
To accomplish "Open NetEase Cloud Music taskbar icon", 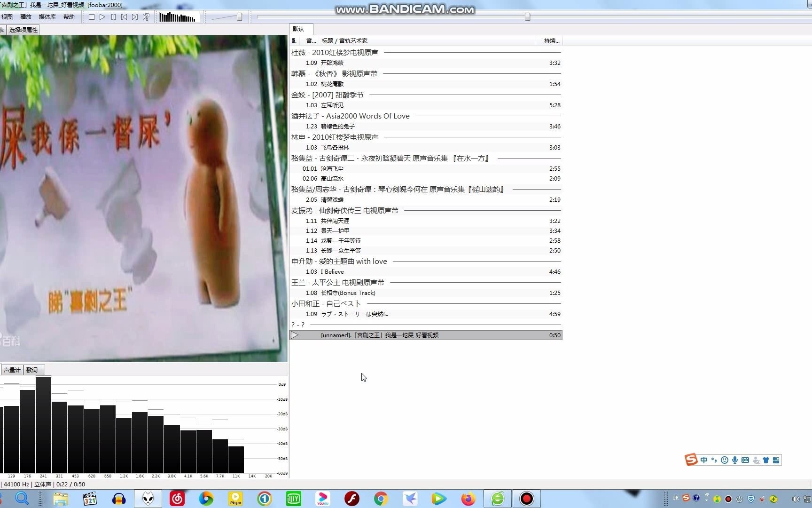I will point(177,499).
